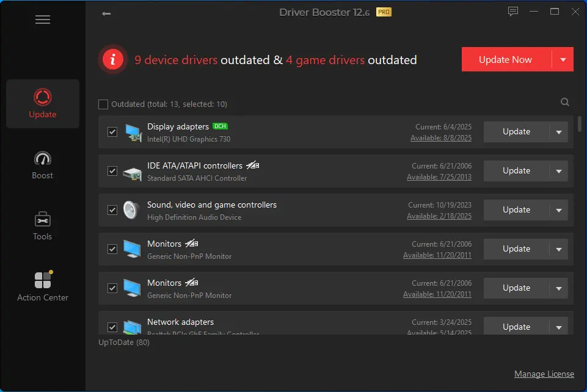
Task: Go back with the left arrow
Action: [106, 14]
